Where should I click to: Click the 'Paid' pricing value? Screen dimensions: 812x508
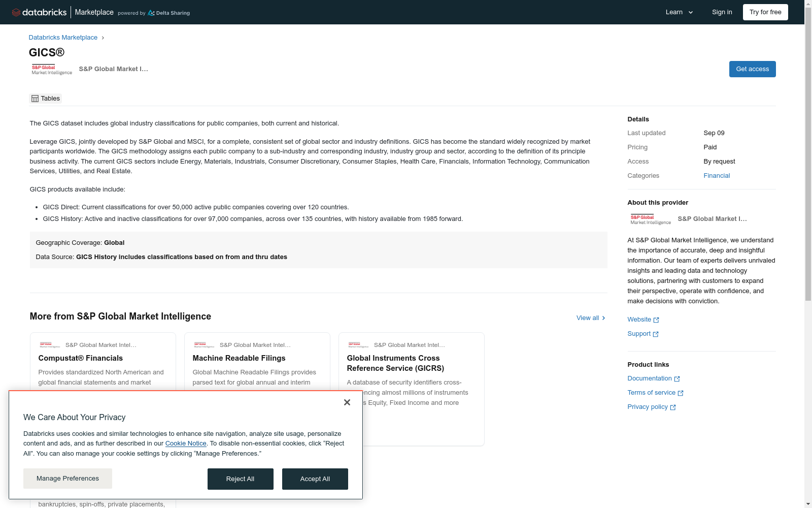pyautogui.click(x=710, y=147)
